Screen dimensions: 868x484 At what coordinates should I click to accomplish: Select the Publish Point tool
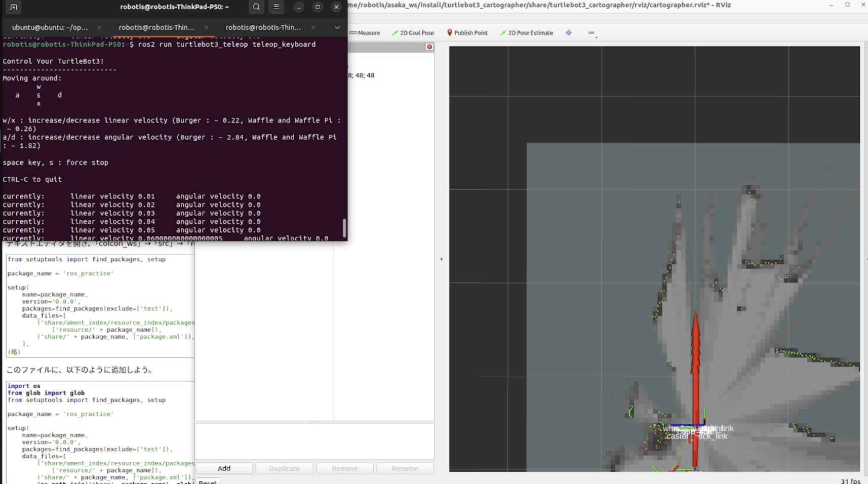[467, 33]
